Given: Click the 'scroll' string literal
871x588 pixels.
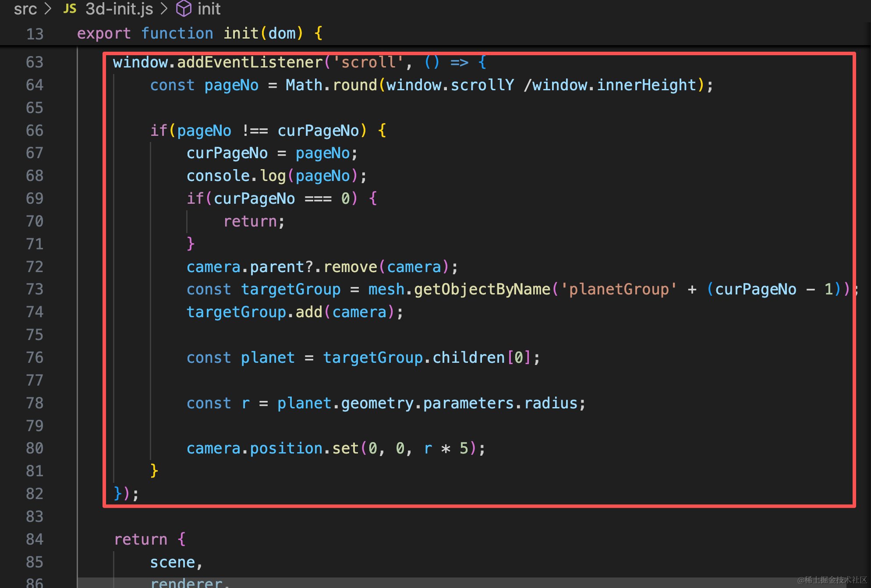Looking at the screenshot, I should (x=368, y=62).
